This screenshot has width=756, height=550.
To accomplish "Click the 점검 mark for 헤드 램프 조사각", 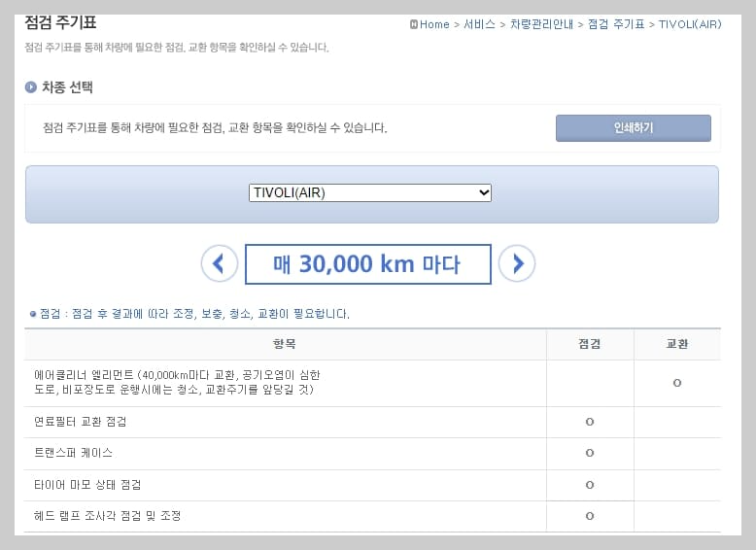I will tap(590, 516).
